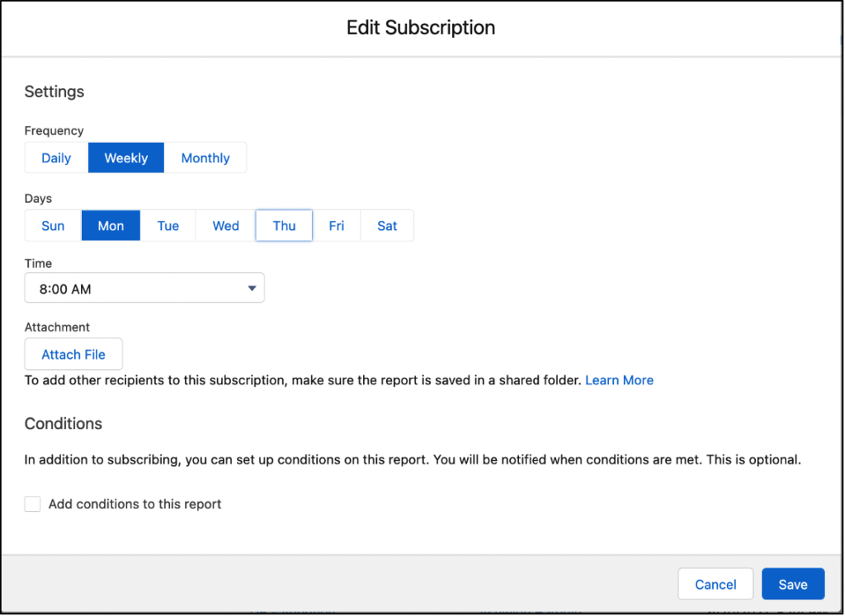
Task: Toggle Sunday in the Days selector
Action: point(52,225)
